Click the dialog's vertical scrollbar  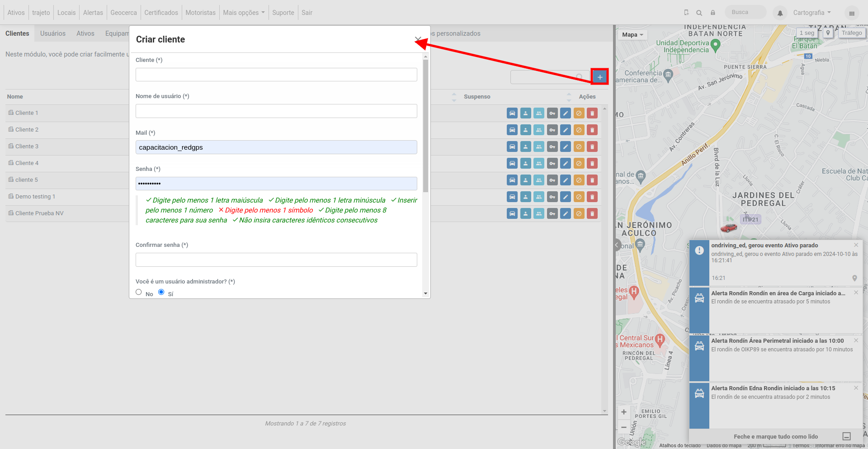[425, 126]
